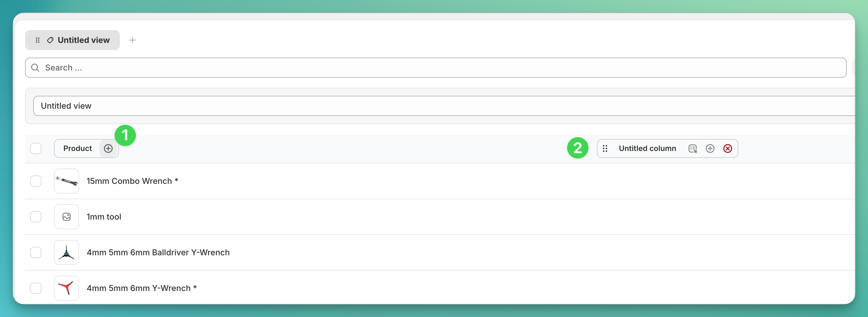Click the magnifier icon in the search bar
This screenshot has height=317, width=868.
point(35,68)
